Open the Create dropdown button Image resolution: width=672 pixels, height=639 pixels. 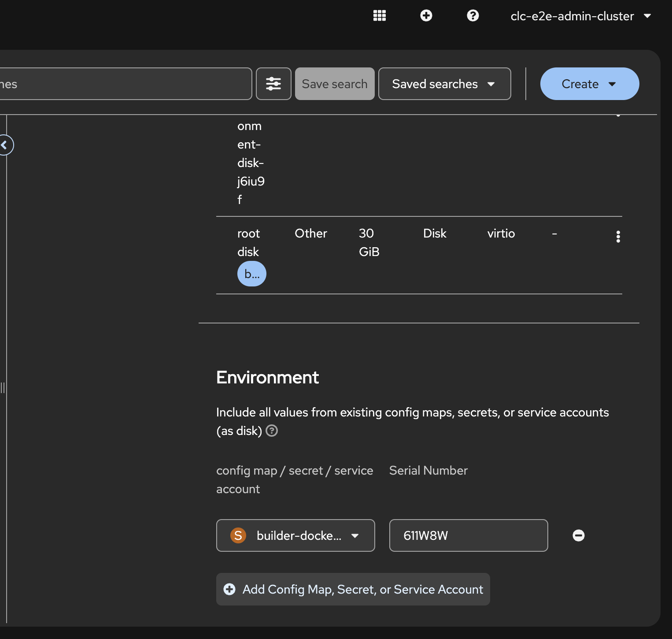pos(589,84)
